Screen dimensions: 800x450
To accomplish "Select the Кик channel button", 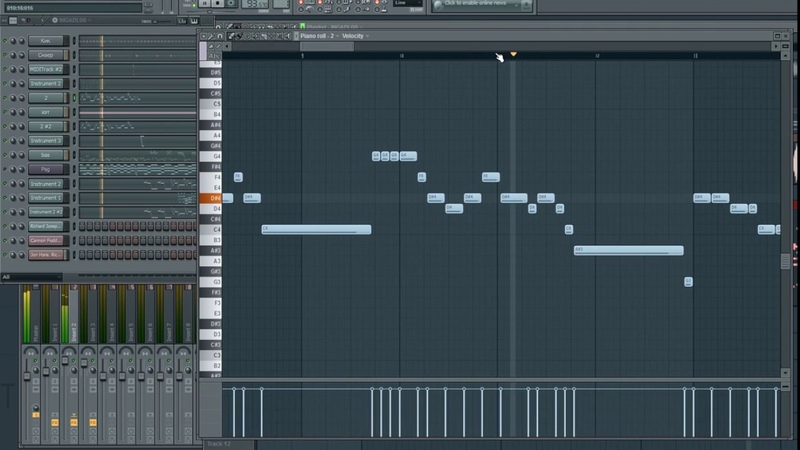I will click(46, 41).
